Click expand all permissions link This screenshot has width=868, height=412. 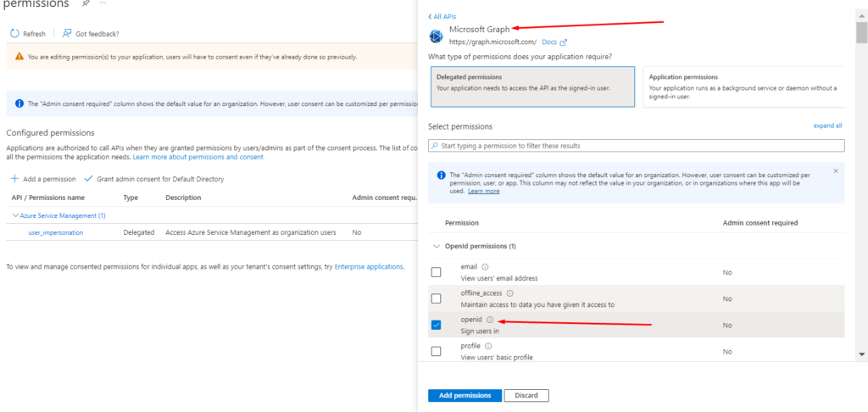827,125
